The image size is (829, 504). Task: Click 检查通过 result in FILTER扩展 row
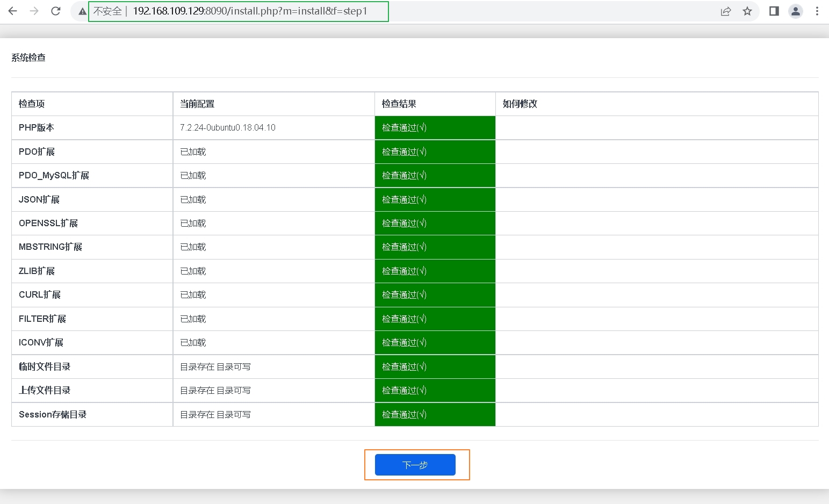click(404, 319)
